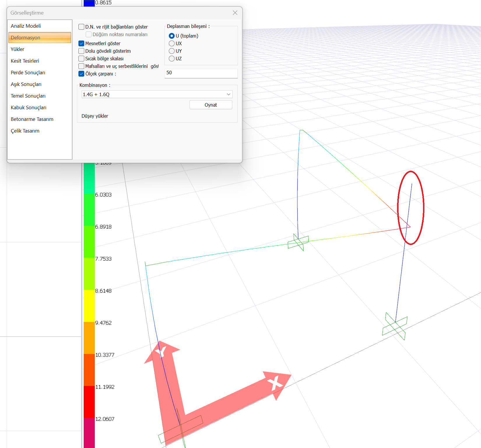Screen dimensions: 481x448
Task: Choose UZ displacement radio button
Action: point(172,59)
